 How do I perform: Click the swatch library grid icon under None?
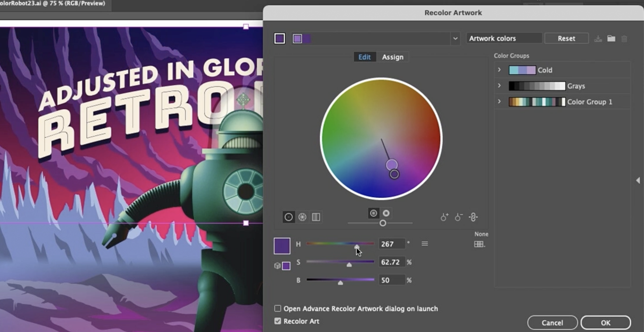click(479, 244)
